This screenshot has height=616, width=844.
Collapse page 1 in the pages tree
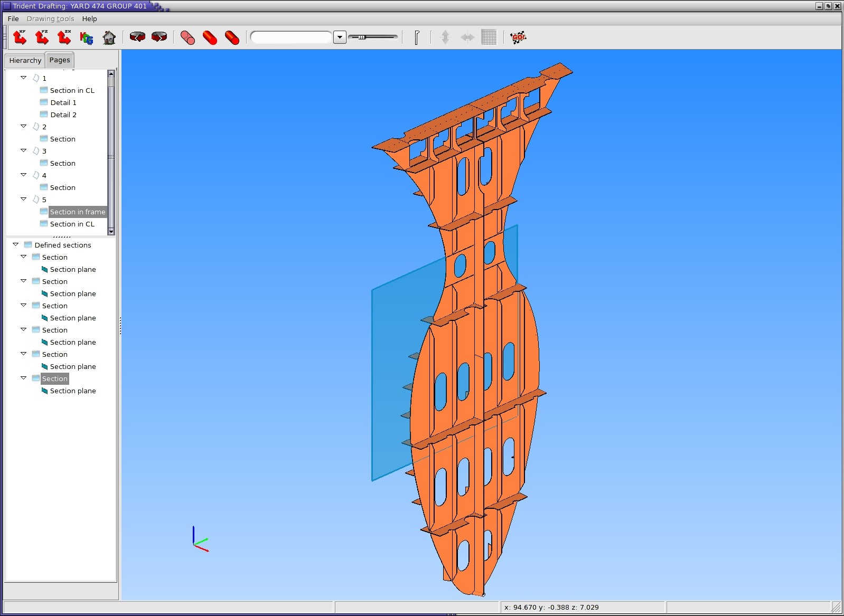(x=24, y=78)
